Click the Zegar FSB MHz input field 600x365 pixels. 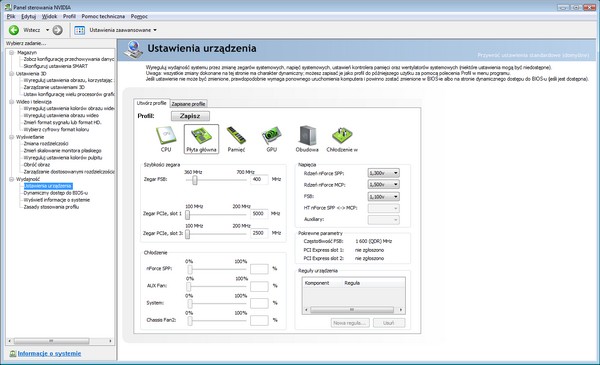259,179
